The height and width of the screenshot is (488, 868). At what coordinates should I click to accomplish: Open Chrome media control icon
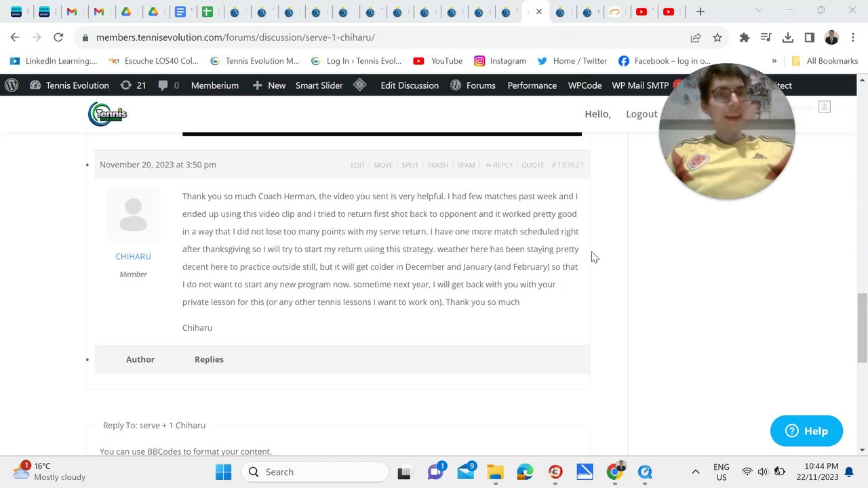tap(766, 37)
